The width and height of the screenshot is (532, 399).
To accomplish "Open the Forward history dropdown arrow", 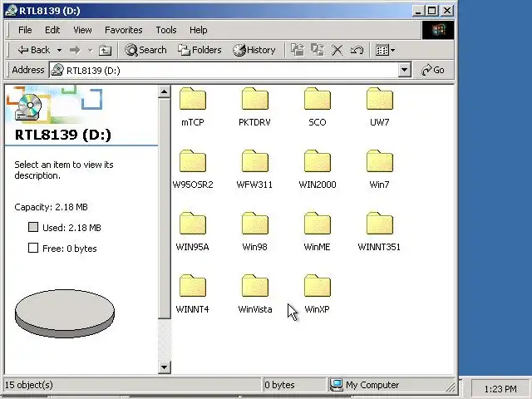I will (90, 50).
